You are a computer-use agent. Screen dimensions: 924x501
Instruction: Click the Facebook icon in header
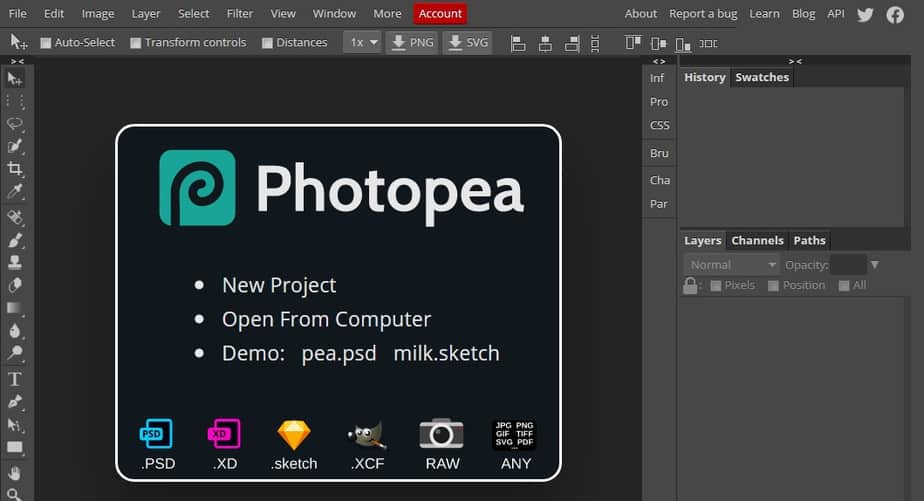[x=895, y=14]
